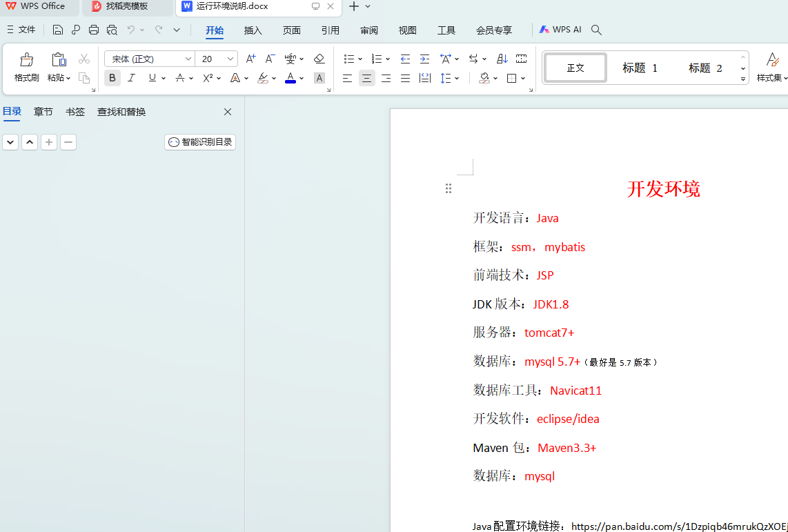Open the line spacing dropdown arrow
Viewport: 788px width, 532px height.
pos(457,78)
